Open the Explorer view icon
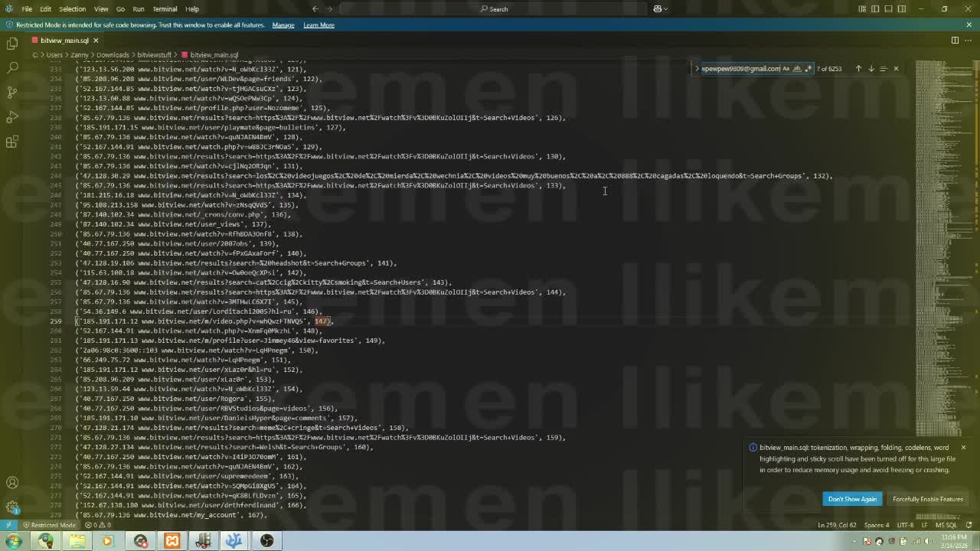The height and width of the screenshot is (551, 980). (11, 44)
